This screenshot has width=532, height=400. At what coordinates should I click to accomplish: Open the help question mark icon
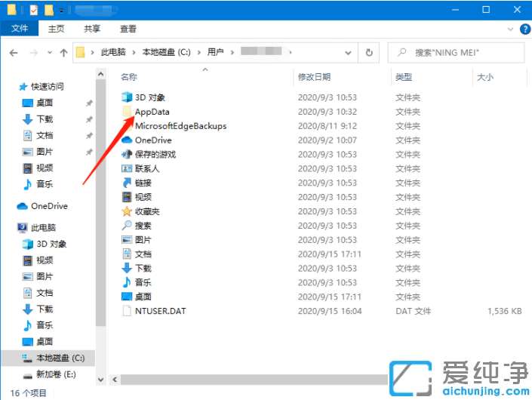pos(524,29)
